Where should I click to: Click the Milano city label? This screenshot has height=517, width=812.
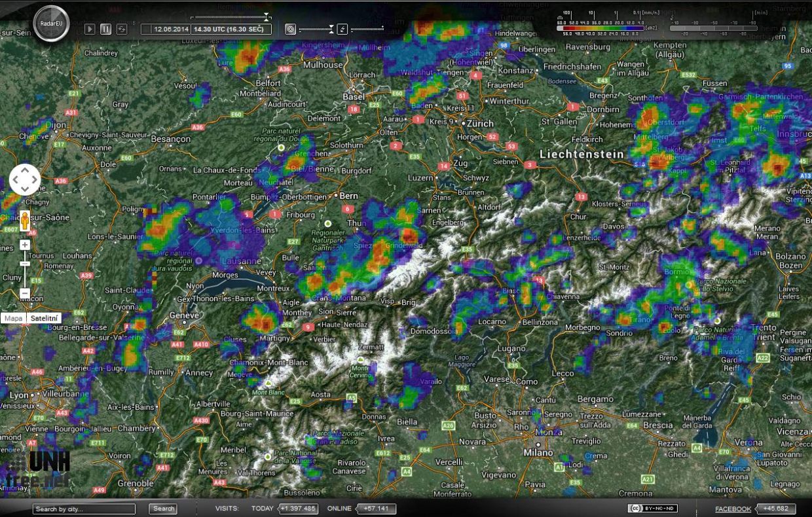(x=539, y=453)
